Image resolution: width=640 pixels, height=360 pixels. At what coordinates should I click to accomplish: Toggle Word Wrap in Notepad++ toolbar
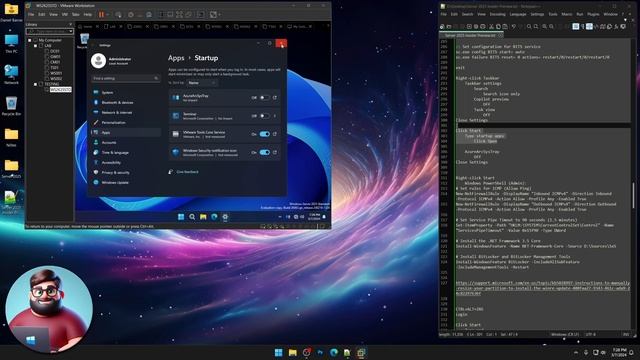[576, 27]
